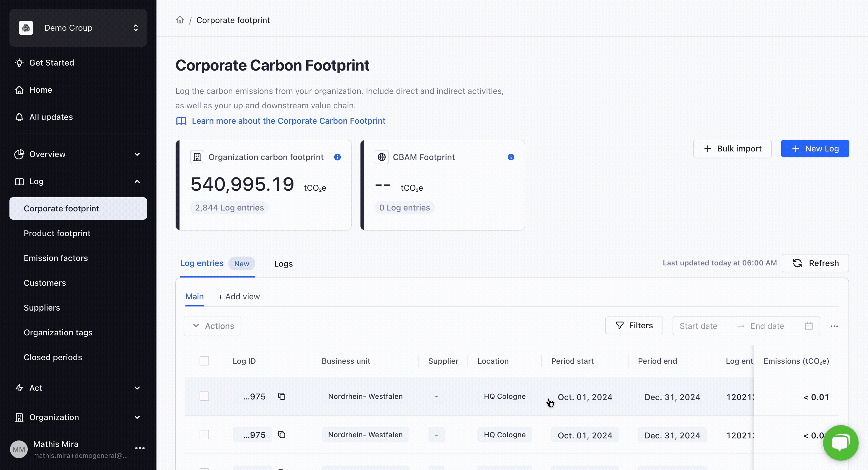Click HQ Cologne in the first row
Screen dimensions: 868x470
pyautogui.click(x=505, y=396)
